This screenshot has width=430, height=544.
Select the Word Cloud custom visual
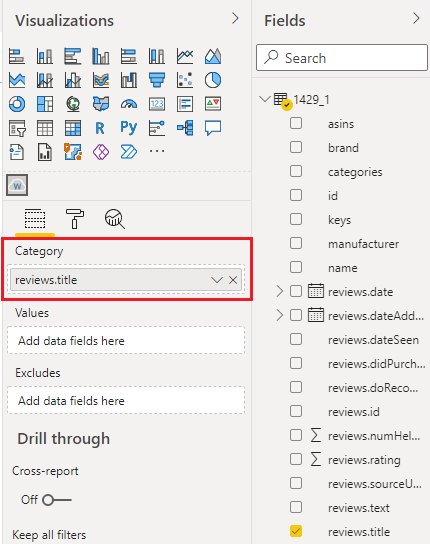click(x=17, y=186)
